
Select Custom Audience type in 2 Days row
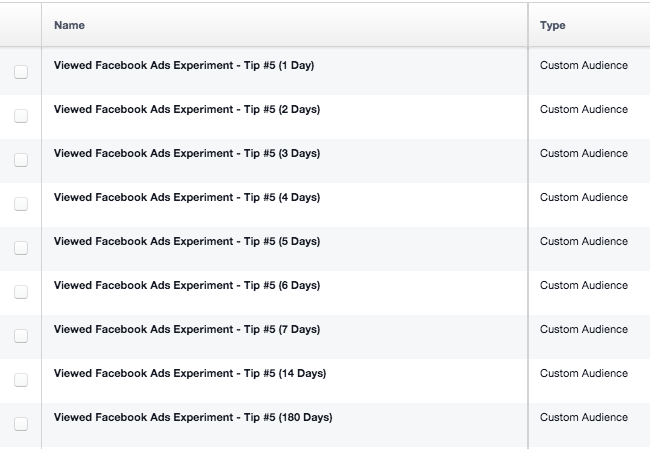(x=584, y=109)
